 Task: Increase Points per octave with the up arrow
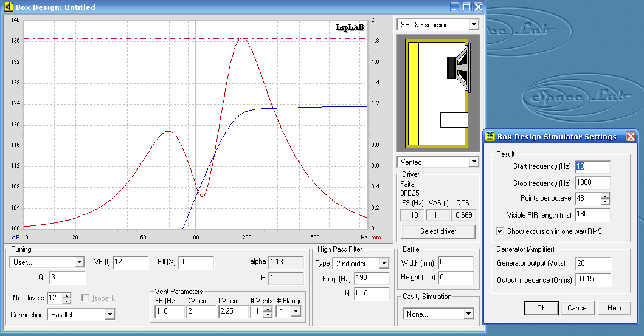coord(604,196)
